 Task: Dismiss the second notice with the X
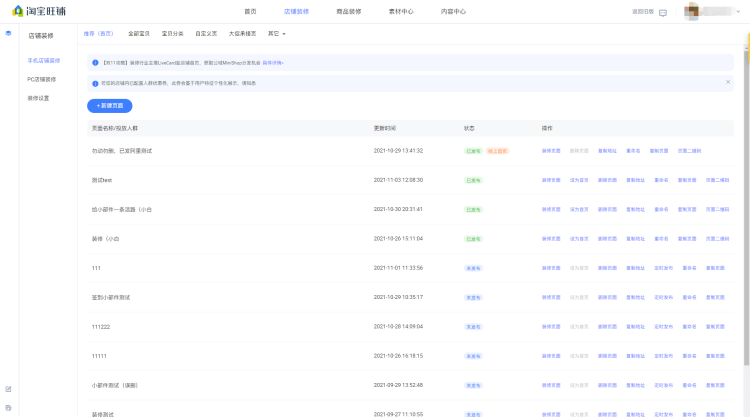pyautogui.click(x=728, y=82)
